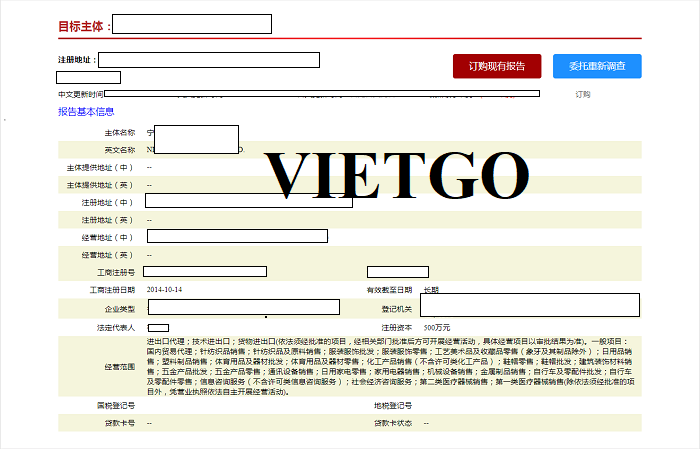Click the 订购 link beside the update row
This screenshot has height=449, width=700.
583,94
